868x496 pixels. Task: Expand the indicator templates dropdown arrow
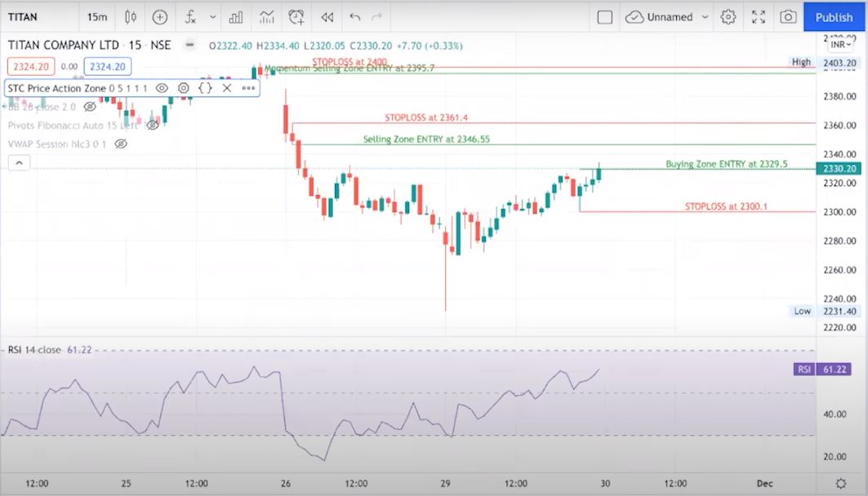[213, 16]
